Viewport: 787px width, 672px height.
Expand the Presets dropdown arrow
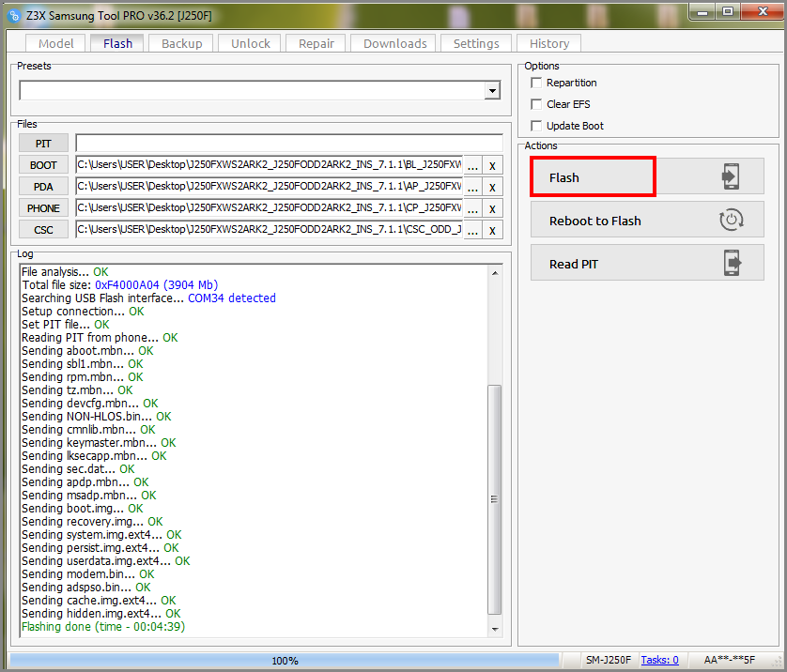[x=492, y=91]
